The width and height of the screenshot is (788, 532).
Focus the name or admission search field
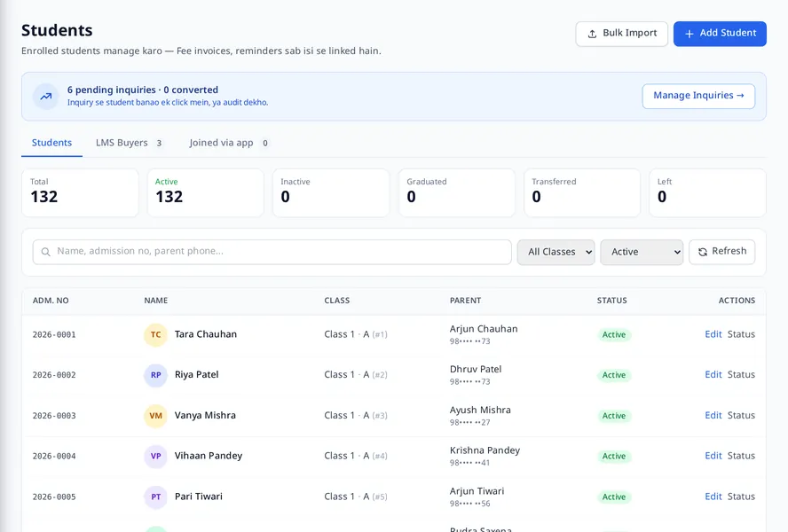click(272, 252)
